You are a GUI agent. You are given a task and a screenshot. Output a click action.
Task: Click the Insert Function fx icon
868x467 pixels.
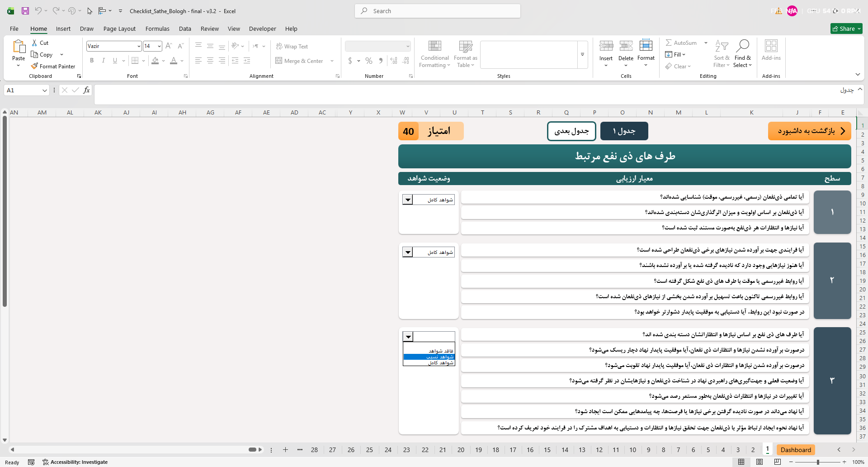pos(86,90)
